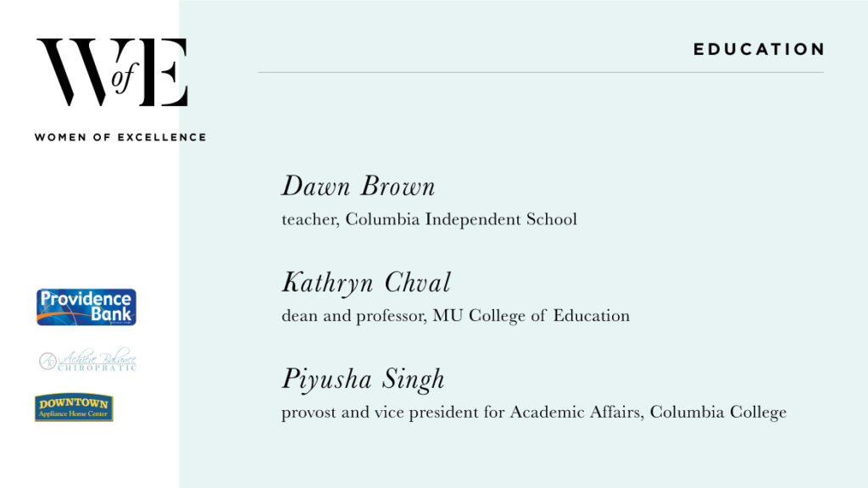Select the Achieve Balance Chiropractic logo
868x488 pixels.
tap(87, 361)
